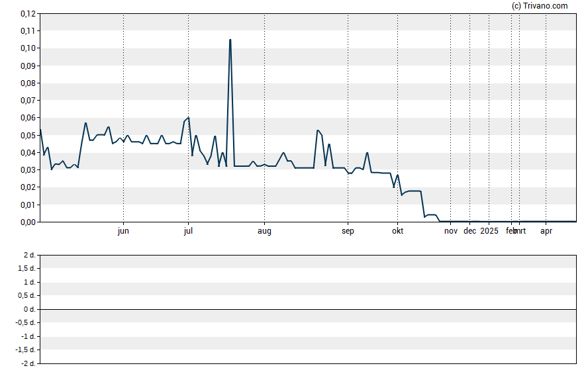This screenshot has width=588, height=374.
Task: Select the jul month label
Action: 188,231
